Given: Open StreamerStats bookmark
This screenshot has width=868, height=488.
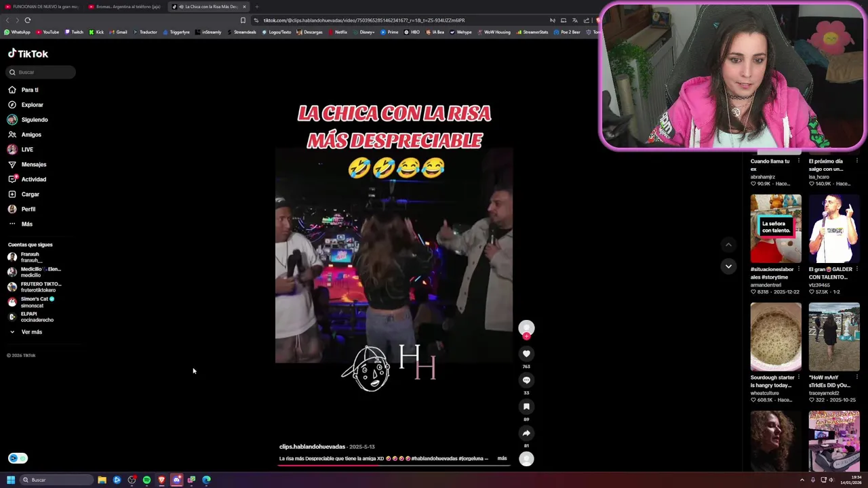Looking at the screenshot, I should [x=532, y=32].
